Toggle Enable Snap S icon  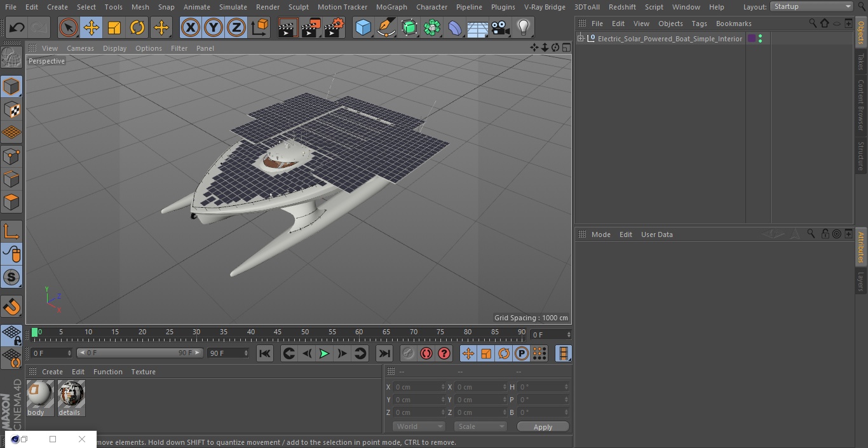click(11, 277)
